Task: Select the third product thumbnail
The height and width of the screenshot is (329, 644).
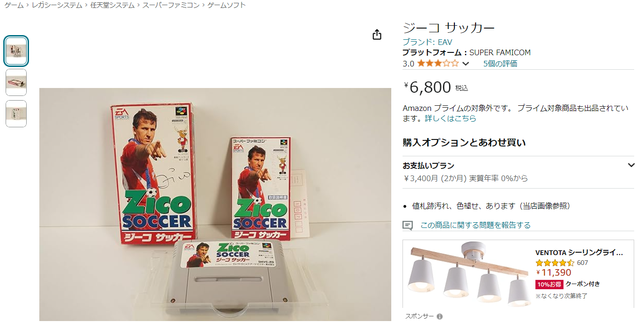Action: [x=16, y=114]
